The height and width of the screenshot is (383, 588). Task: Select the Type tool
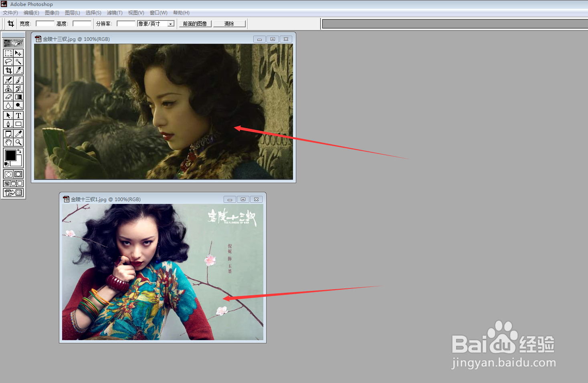[x=18, y=115]
